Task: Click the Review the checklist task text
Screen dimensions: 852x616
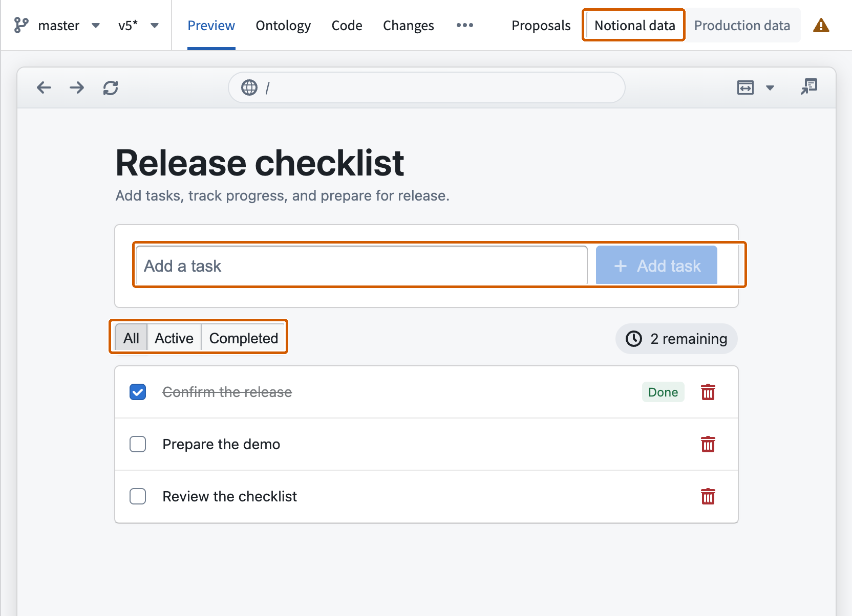Action: point(230,496)
